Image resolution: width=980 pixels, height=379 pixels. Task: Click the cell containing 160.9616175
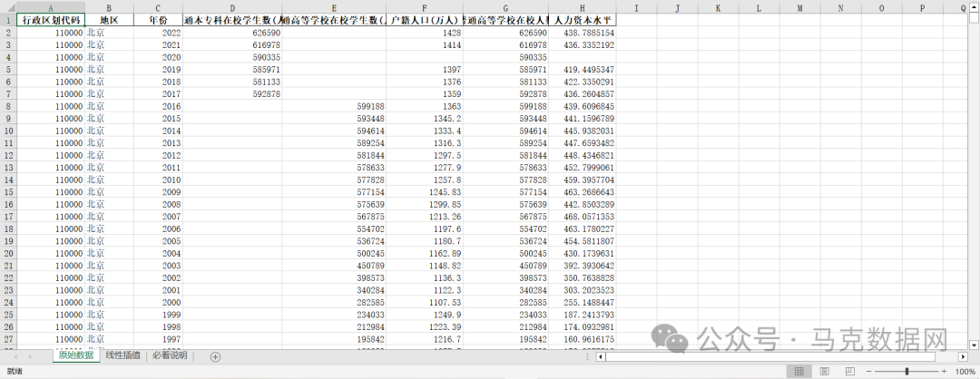coord(583,338)
